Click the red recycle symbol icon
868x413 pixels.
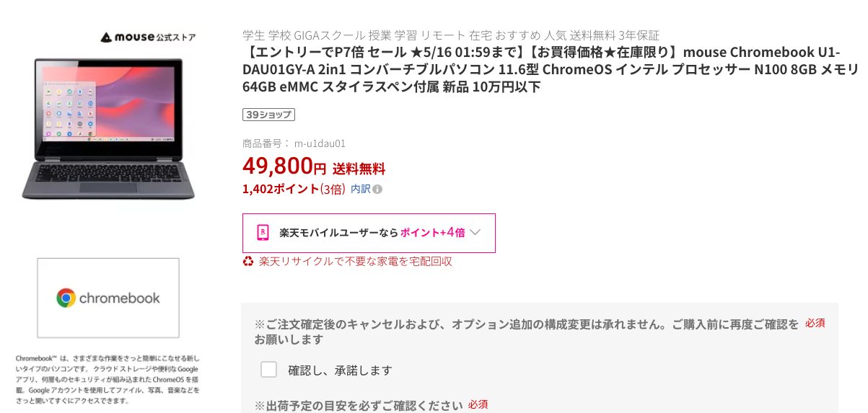pos(248,261)
